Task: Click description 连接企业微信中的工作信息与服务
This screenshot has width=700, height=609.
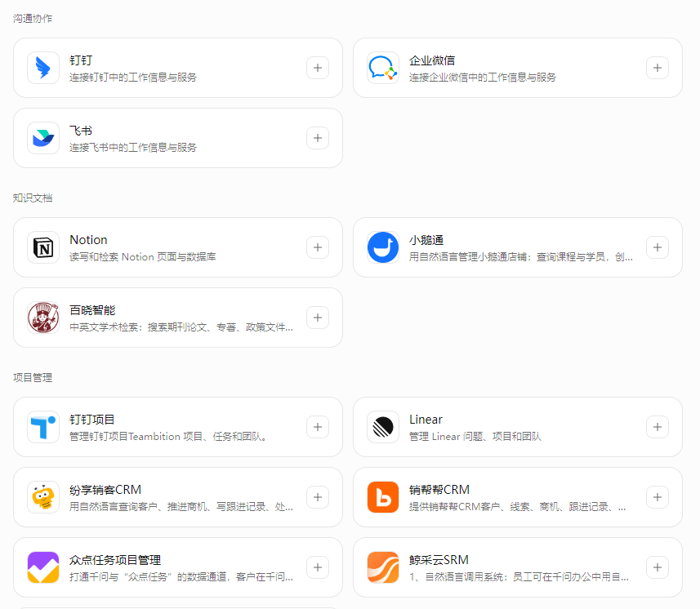Action: click(483, 78)
